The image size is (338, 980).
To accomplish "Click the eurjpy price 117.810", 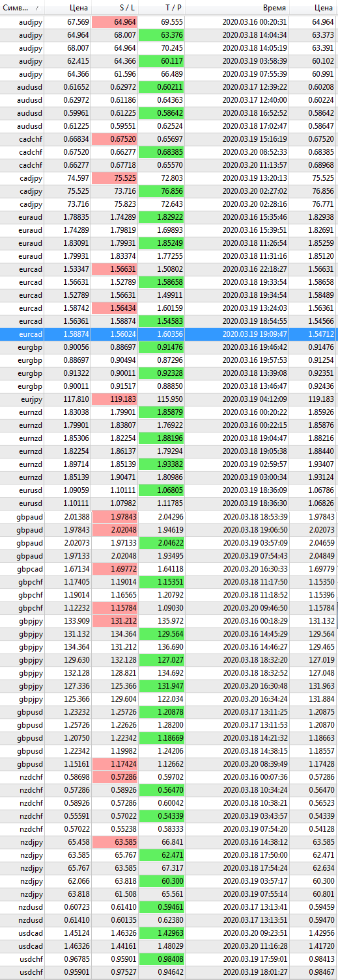I will pos(77,399).
